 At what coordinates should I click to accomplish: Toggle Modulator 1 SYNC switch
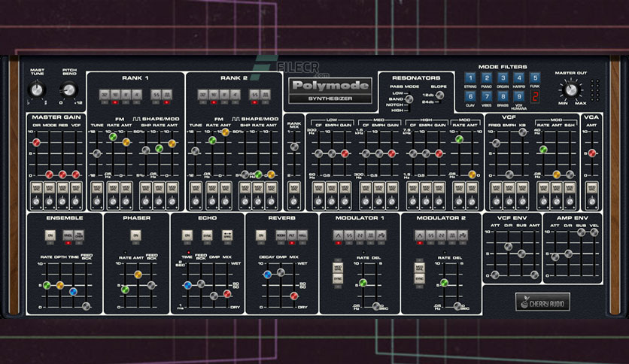pyautogui.click(x=338, y=278)
